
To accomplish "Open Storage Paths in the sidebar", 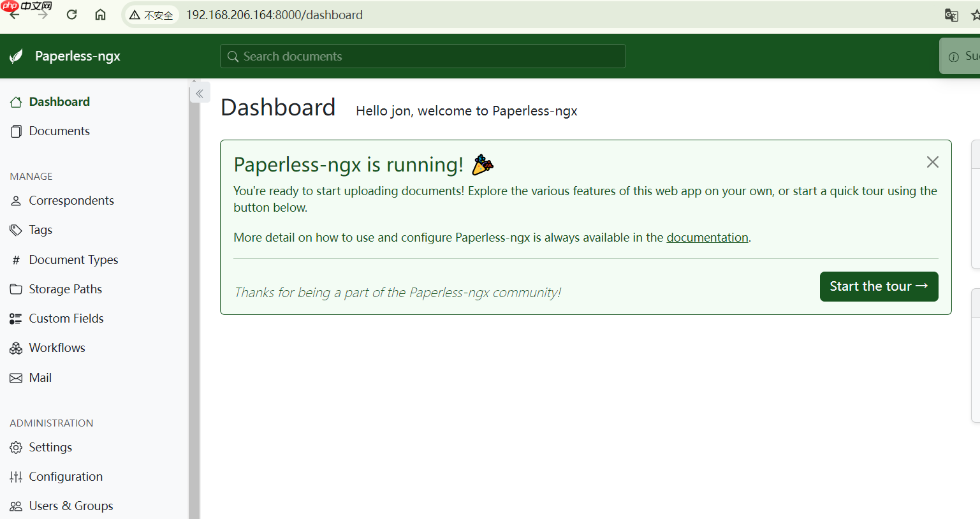I will click(x=65, y=289).
